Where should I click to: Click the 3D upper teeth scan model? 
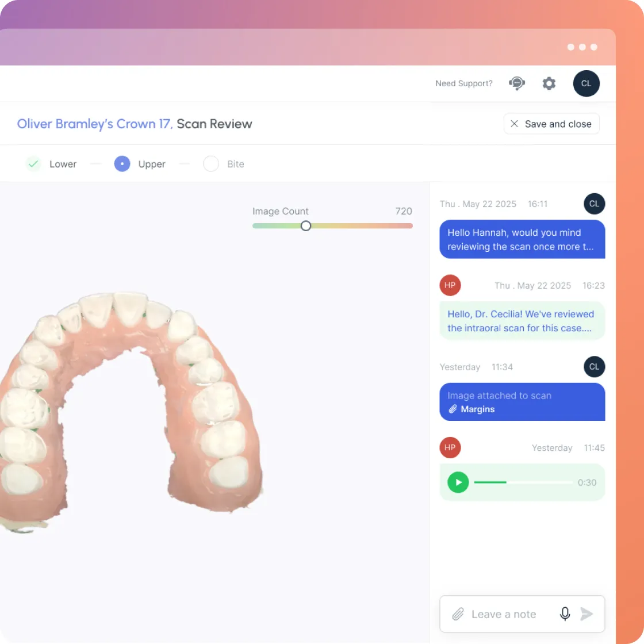(x=131, y=411)
